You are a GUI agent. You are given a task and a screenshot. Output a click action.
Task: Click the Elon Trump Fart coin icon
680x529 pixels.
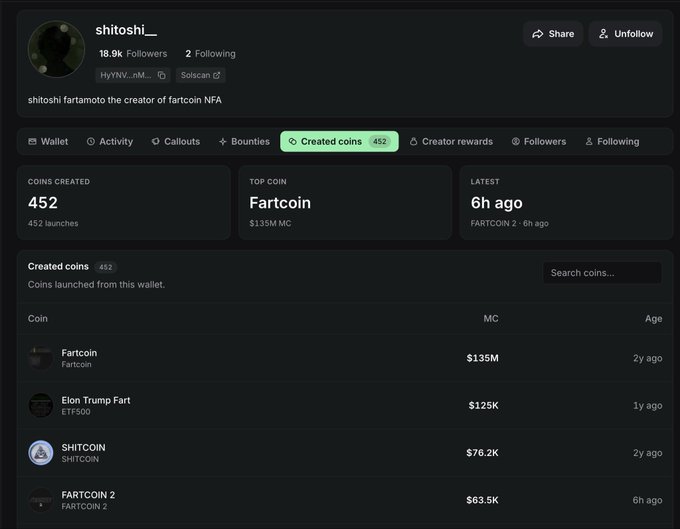[41, 405]
